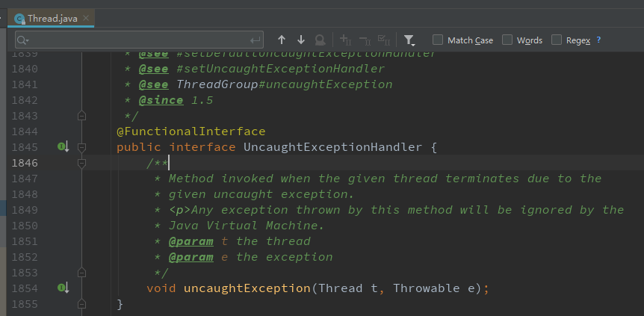Click the @since tag on line 1842
This screenshot has width=644, height=316.
tap(161, 100)
